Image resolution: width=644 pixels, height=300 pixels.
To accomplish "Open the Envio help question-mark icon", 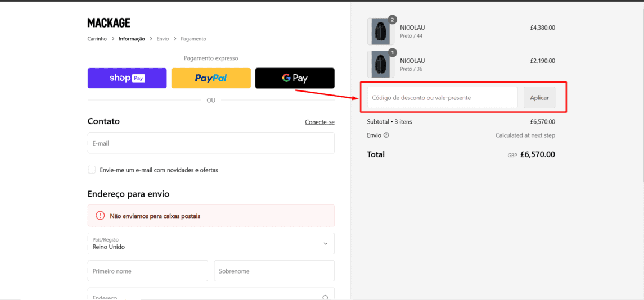I will pyautogui.click(x=386, y=135).
